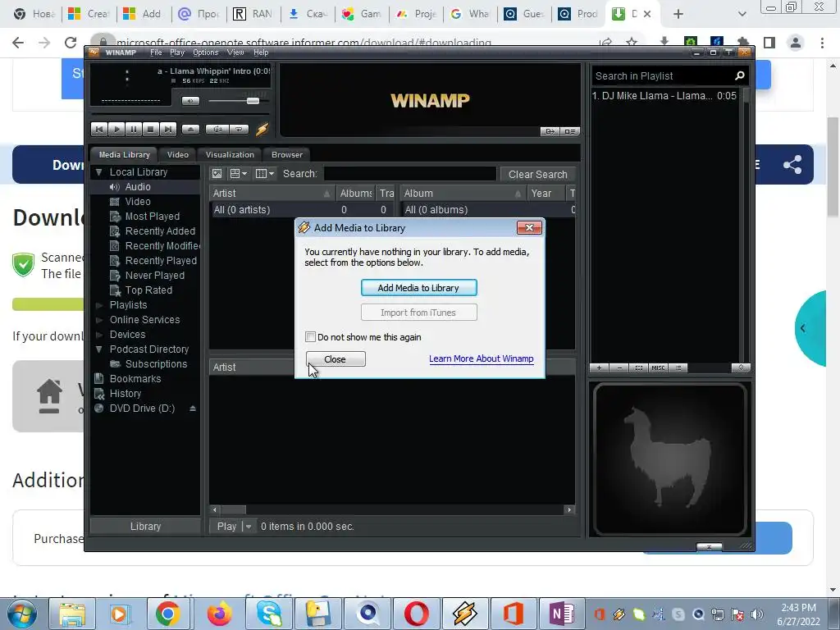Open the columns layout dropdown by Search
The height and width of the screenshot is (630, 840).
[x=265, y=174]
